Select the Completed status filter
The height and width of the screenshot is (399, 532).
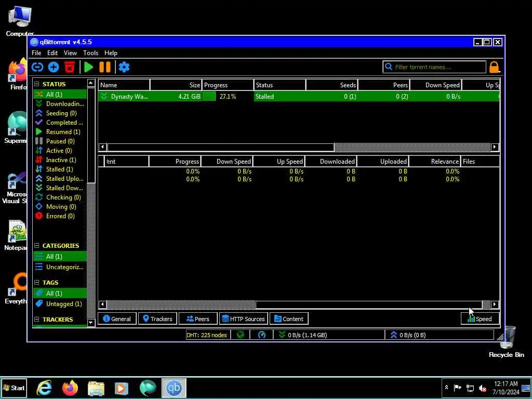pyautogui.click(x=60, y=123)
